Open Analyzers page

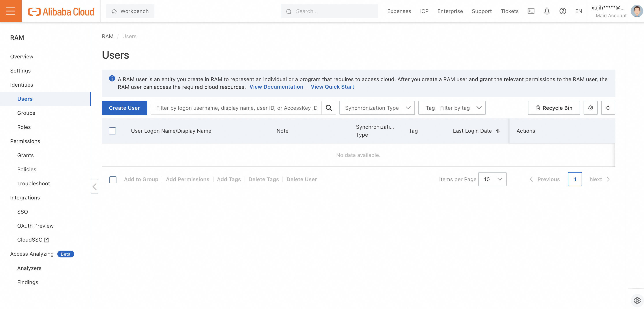[29, 268]
